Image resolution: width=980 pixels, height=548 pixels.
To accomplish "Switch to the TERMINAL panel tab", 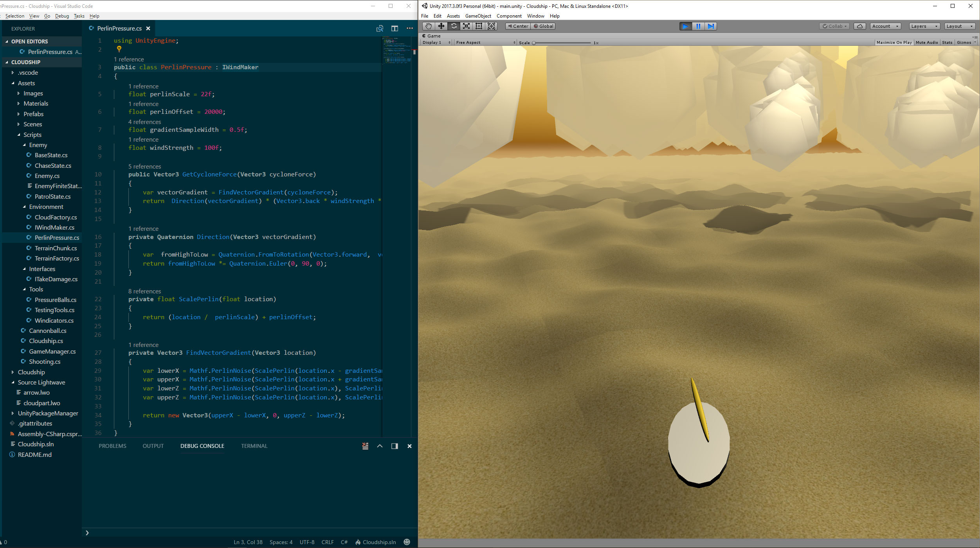I will [254, 446].
